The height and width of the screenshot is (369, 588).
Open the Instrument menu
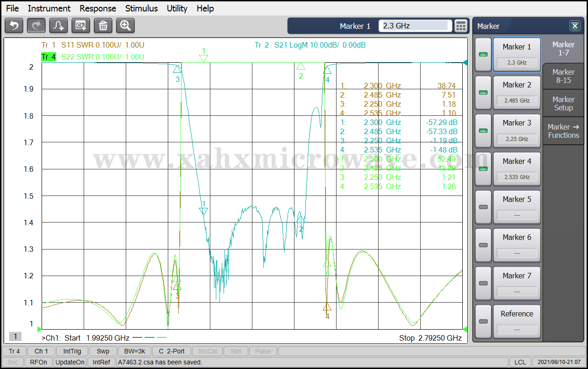(x=49, y=8)
